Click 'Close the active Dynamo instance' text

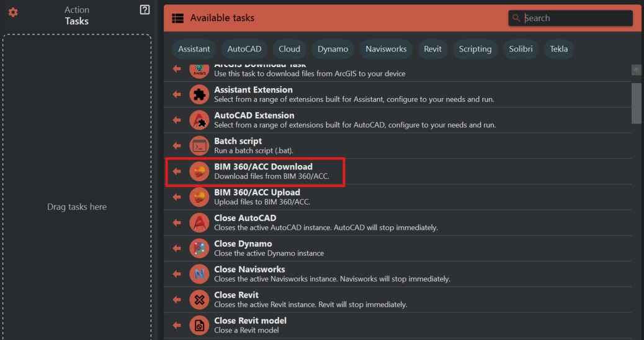pyautogui.click(x=269, y=253)
